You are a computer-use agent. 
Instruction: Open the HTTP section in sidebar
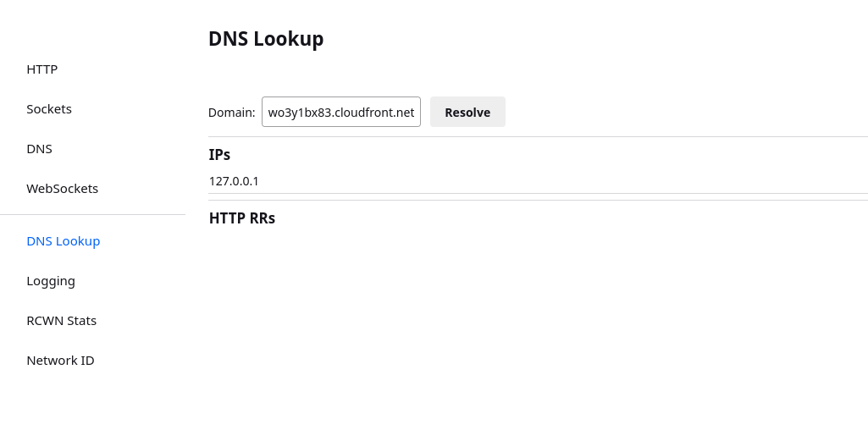(42, 69)
